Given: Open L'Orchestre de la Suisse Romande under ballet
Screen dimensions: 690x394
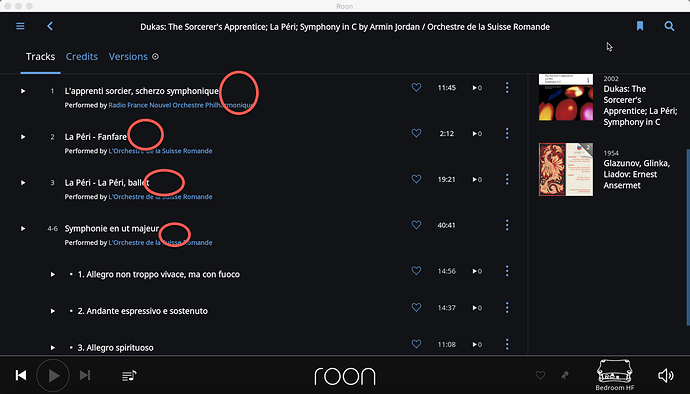Looking at the screenshot, I should pyautogui.click(x=160, y=197).
